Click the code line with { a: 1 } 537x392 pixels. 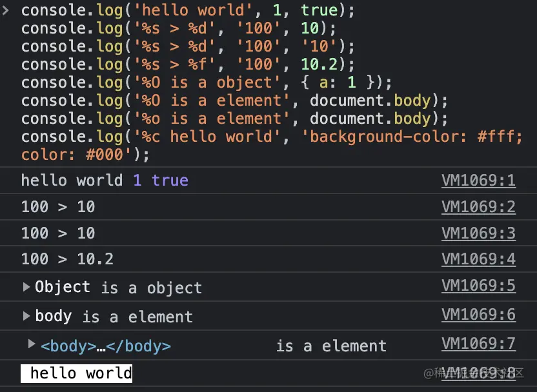coord(207,83)
